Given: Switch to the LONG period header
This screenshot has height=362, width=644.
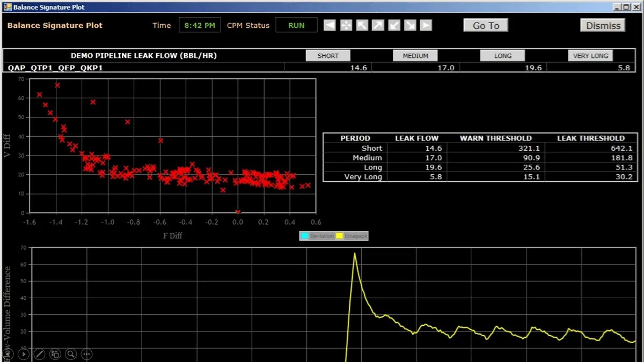Looking at the screenshot, I should (502, 55).
